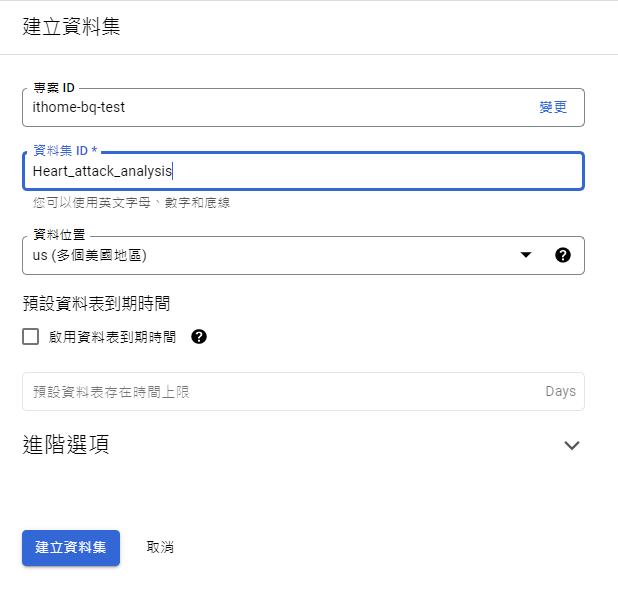Screen dimensions: 618x607
Task: Focus the 資料集 ID input field
Action: [x=300, y=171]
